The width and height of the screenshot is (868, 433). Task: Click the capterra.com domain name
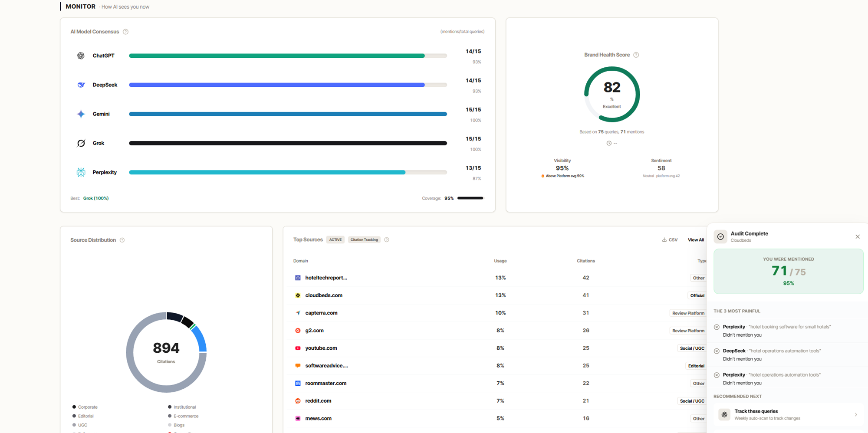point(321,313)
